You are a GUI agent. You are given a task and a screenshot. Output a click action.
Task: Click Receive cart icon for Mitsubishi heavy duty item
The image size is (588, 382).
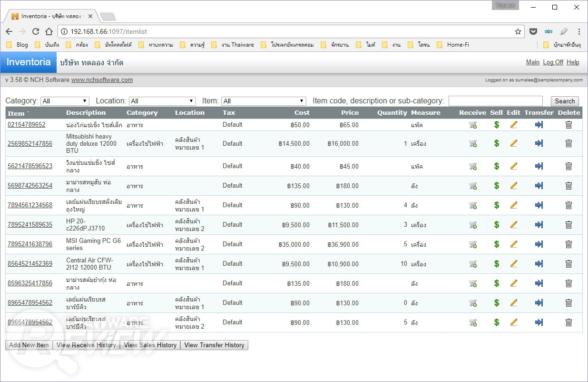pos(473,143)
